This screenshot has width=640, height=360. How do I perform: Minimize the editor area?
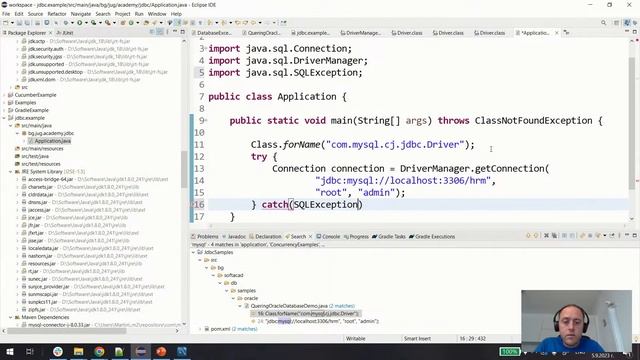pos(627,32)
